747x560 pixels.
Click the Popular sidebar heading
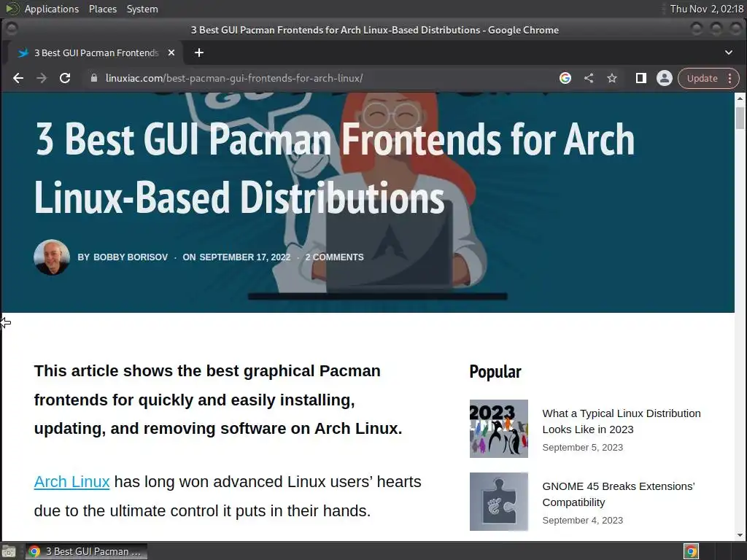[495, 371]
